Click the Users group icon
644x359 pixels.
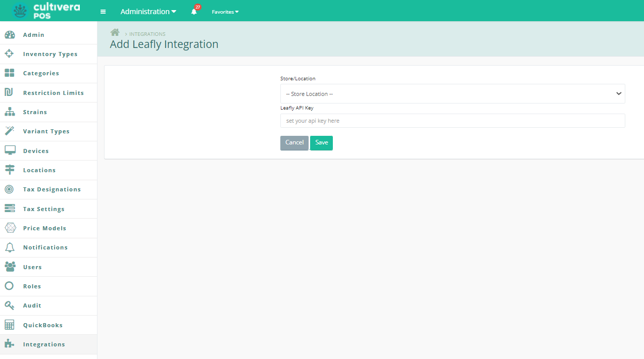pos(10,267)
